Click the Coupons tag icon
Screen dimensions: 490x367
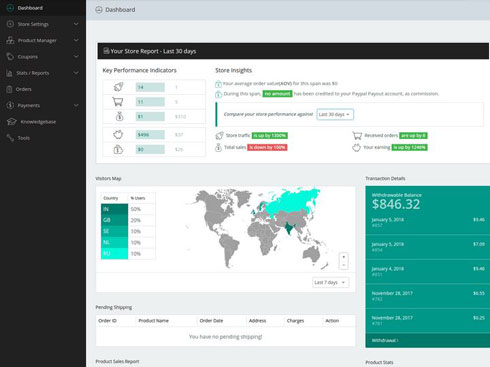(10, 57)
